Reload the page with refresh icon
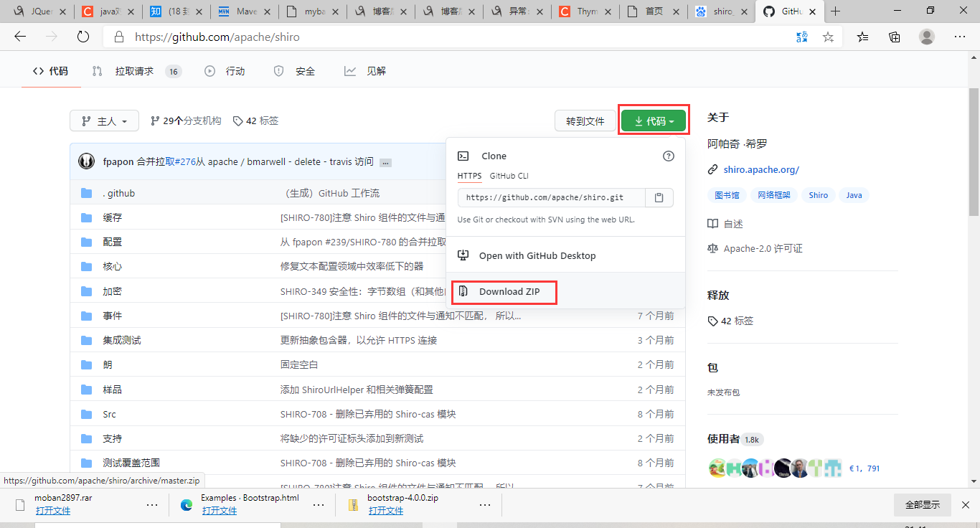 point(83,37)
